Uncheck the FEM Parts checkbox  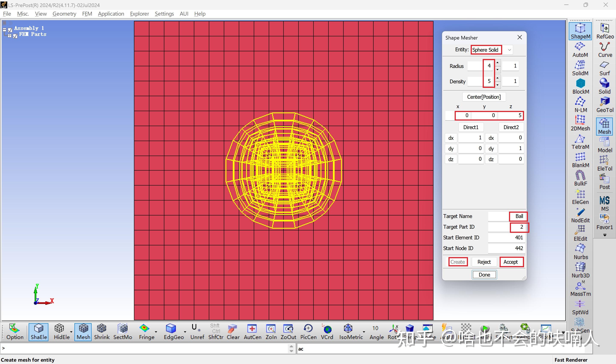(15, 36)
